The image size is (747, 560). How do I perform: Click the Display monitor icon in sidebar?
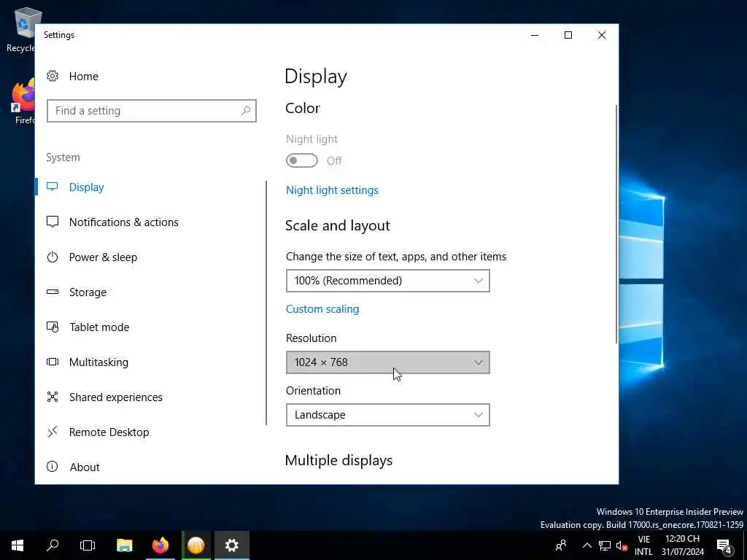coord(53,187)
